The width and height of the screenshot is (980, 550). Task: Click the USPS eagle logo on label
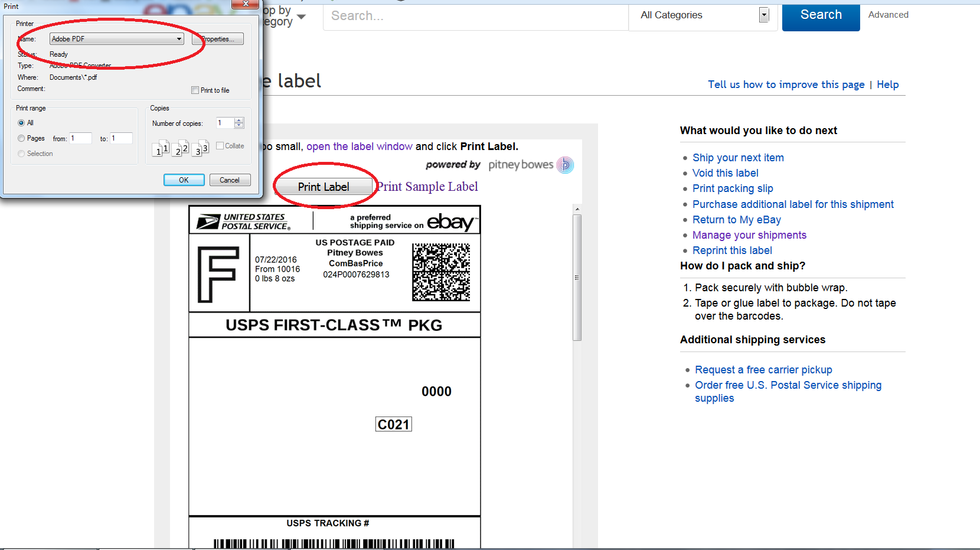tap(208, 222)
